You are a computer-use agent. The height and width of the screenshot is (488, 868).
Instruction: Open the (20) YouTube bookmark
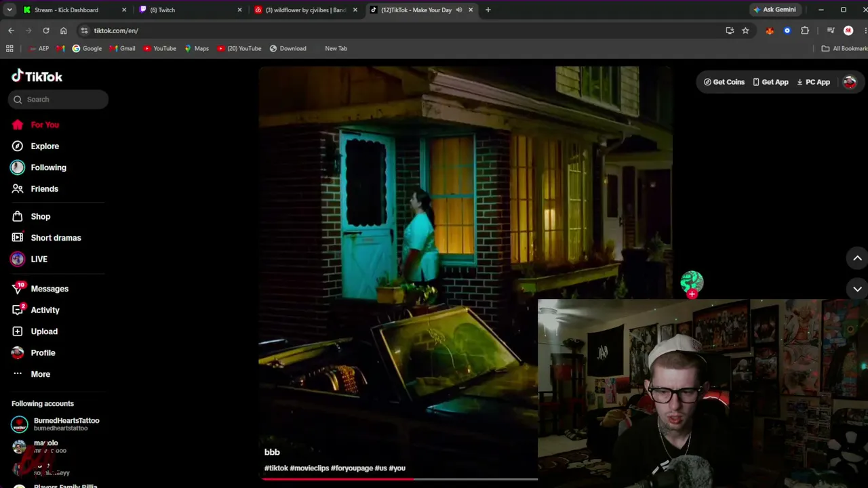tap(239, 48)
